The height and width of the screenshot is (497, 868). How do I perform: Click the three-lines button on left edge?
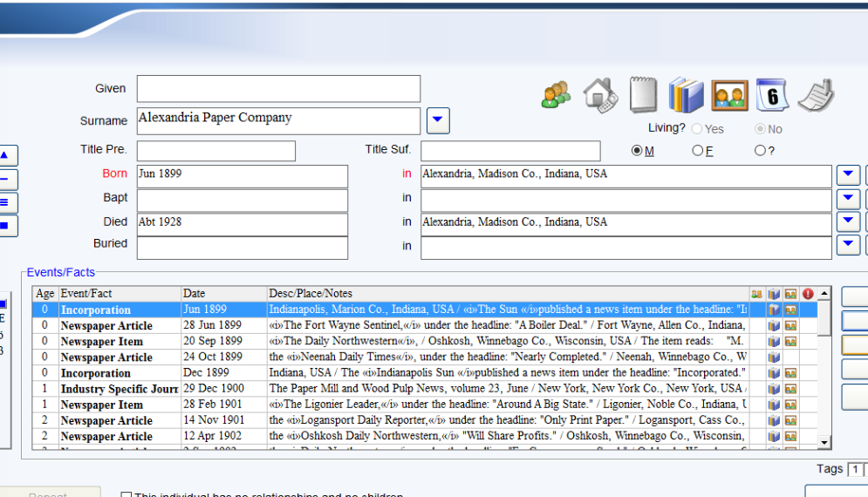click(x=7, y=202)
